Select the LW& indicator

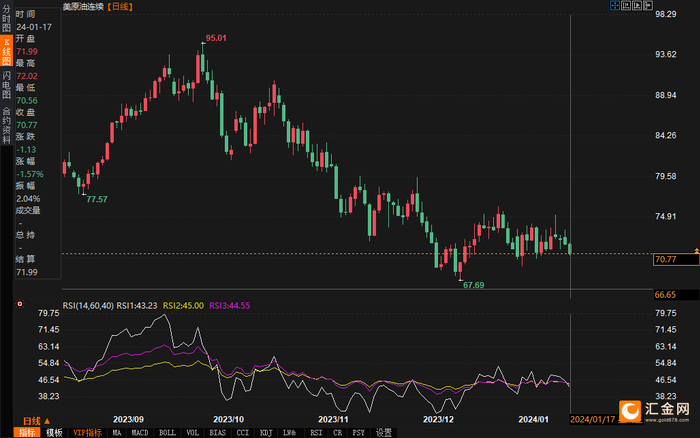[x=289, y=433]
